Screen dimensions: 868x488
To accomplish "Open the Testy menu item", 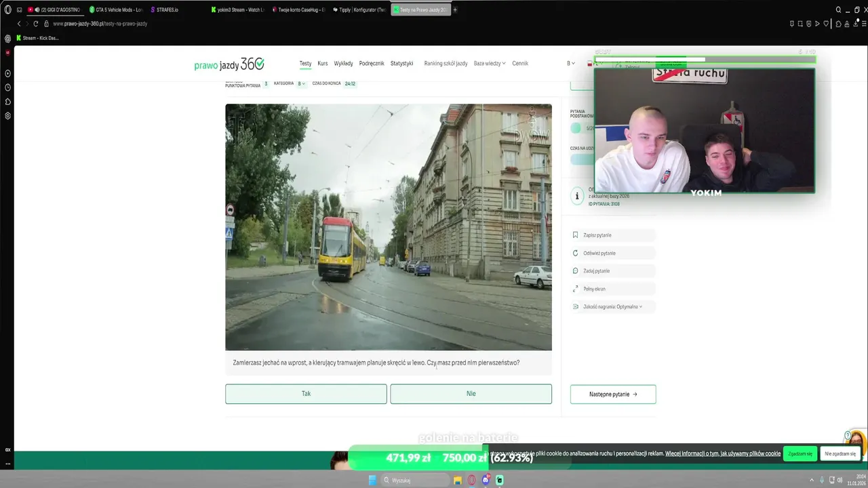I will tap(306, 64).
